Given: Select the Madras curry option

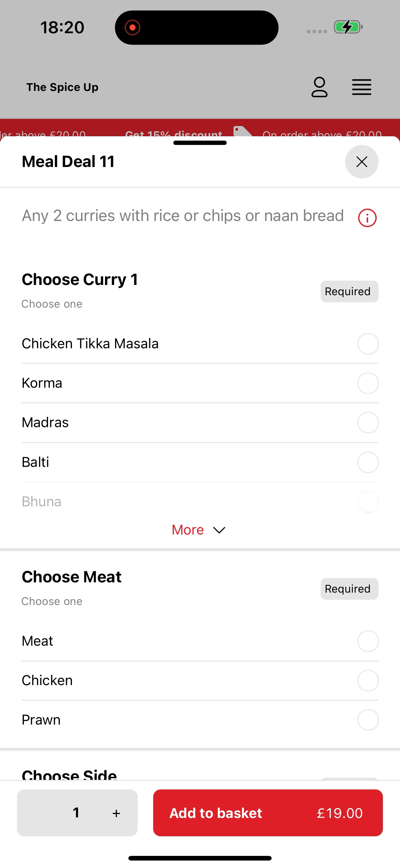Looking at the screenshot, I should coord(200,423).
